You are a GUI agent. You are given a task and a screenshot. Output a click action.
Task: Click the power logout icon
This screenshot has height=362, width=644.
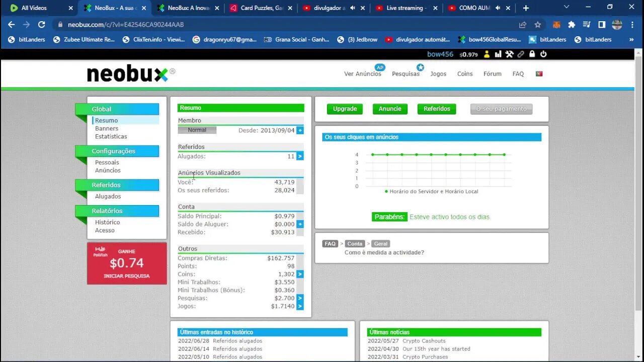tap(543, 54)
